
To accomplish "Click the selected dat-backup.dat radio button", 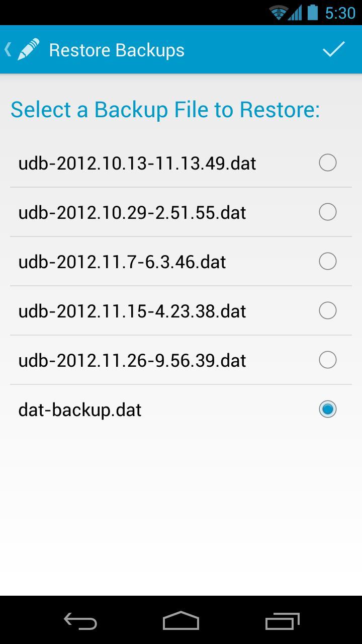I will [327, 409].
